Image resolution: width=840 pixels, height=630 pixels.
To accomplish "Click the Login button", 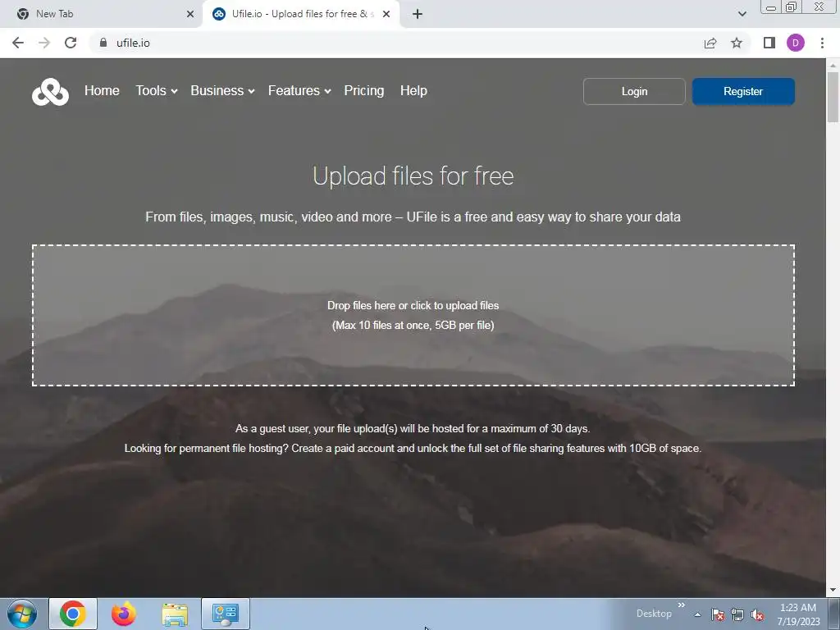I will click(x=634, y=92).
